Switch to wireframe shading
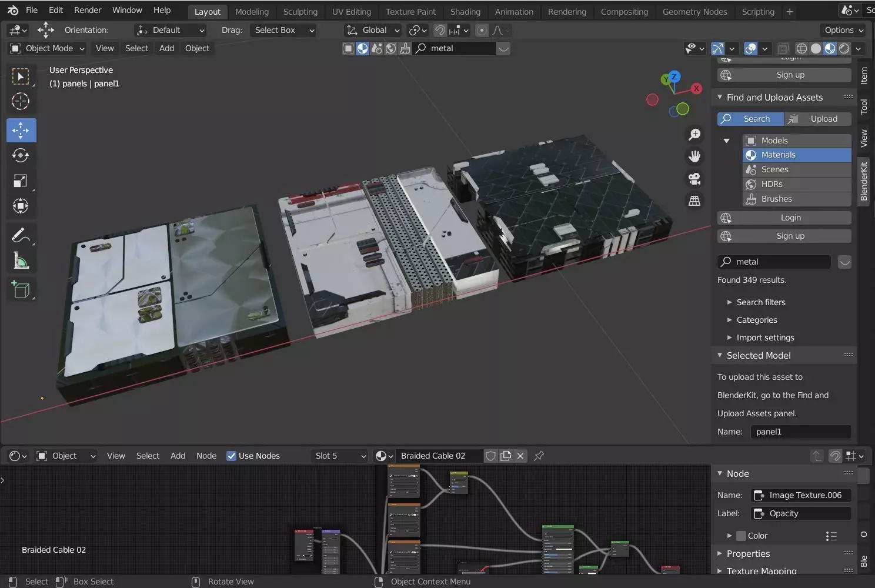Screen dimensions: 875x588 tap(801, 48)
